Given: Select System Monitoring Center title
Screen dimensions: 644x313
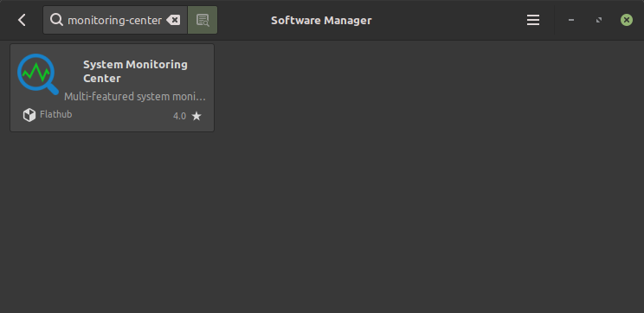Looking at the screenshot, I should 136,72.
